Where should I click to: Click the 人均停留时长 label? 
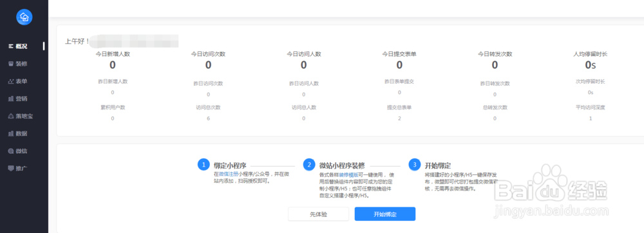coord(590,53)
